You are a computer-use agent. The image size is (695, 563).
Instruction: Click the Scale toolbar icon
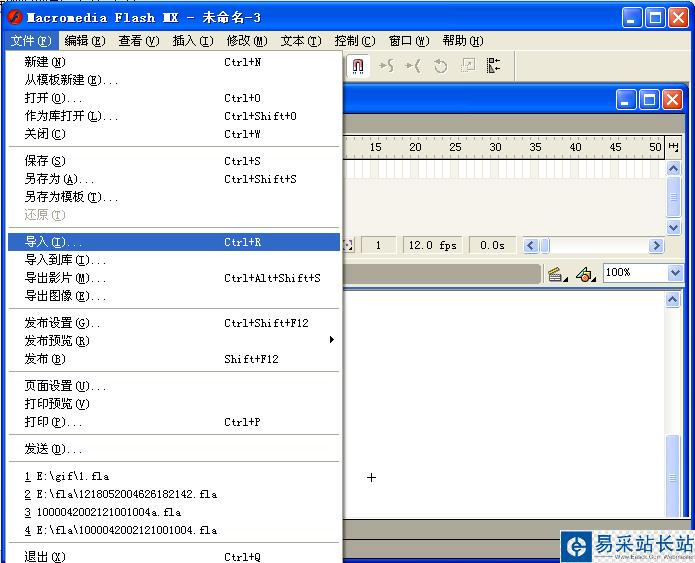[x=467, y=66]
